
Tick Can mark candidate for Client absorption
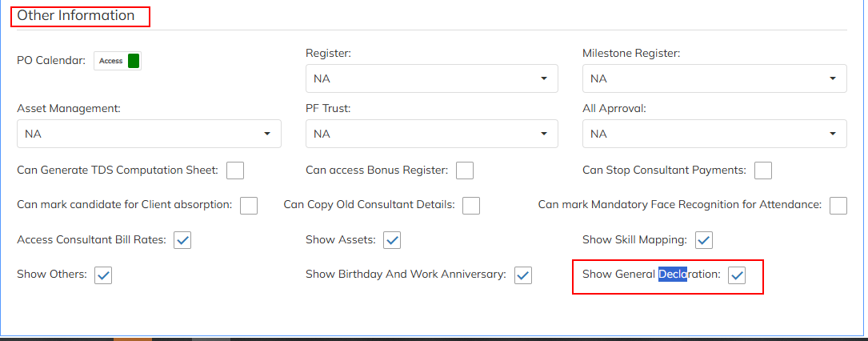point(249,206)
